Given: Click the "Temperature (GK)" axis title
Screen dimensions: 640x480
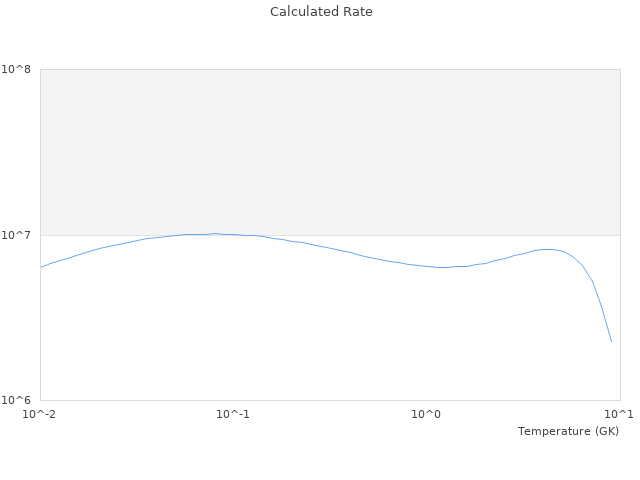Looking at the screenshot, I should tap(568, 431).
